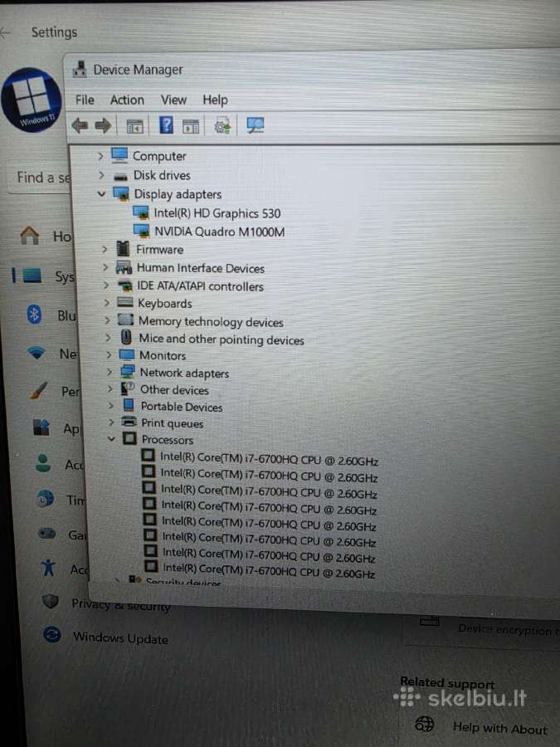Select the Bluetooth icon in Settings sidebar
Viewport: 560px width, 747px height.
click(x=34, y=315)
